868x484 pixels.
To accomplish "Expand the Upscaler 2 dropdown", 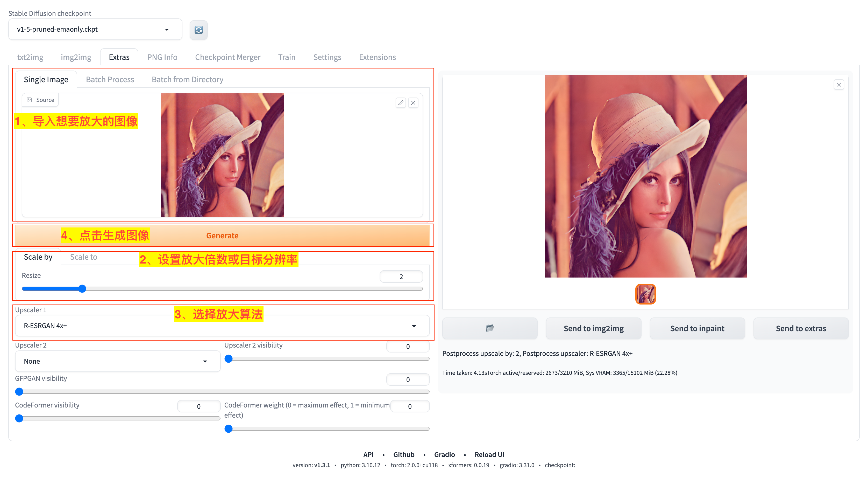I will pos(205,361).
